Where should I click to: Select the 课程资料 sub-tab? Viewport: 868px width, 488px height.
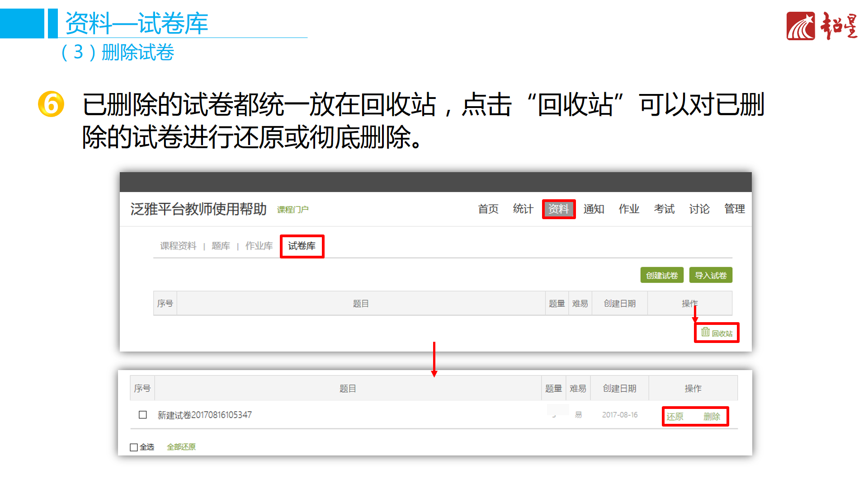click(178, 246)
